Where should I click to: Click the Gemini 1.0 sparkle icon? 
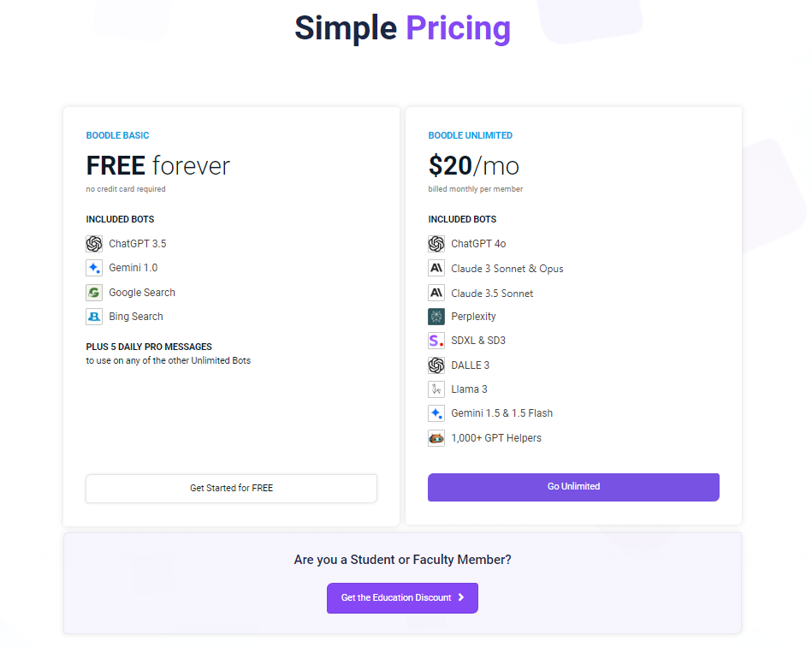pyautogui.click(x=94, y=268)
